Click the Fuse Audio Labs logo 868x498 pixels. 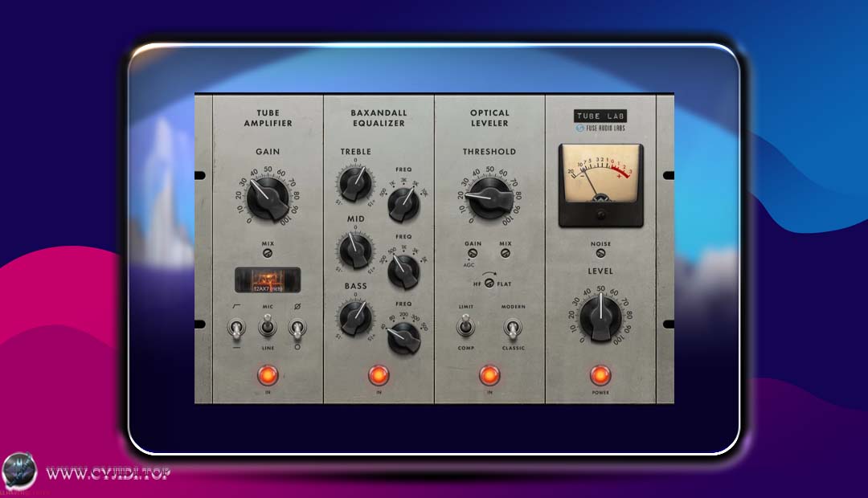tap(599, 129)
